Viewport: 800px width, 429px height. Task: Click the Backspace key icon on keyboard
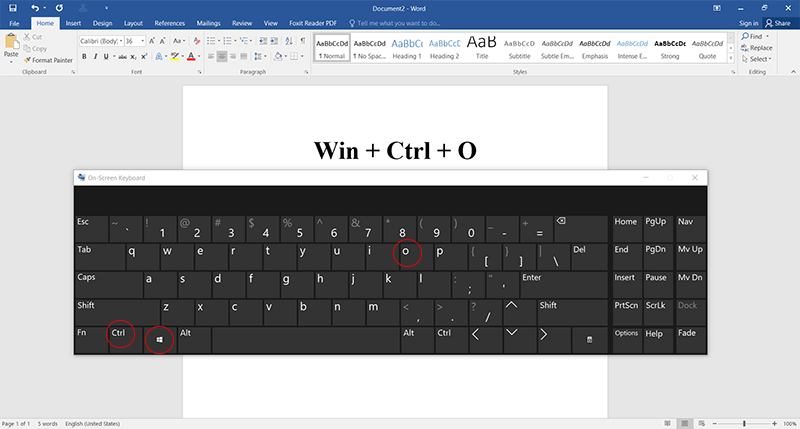tap(581, 229)
